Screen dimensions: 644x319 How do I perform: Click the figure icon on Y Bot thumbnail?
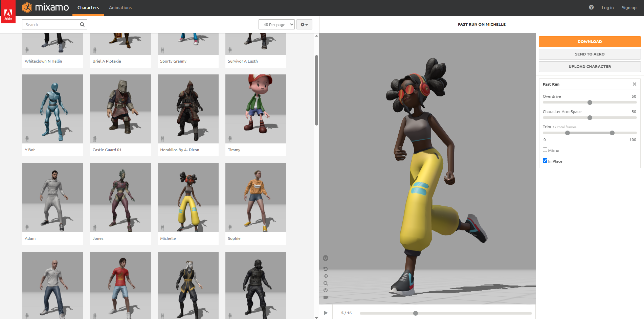[27, 139]
